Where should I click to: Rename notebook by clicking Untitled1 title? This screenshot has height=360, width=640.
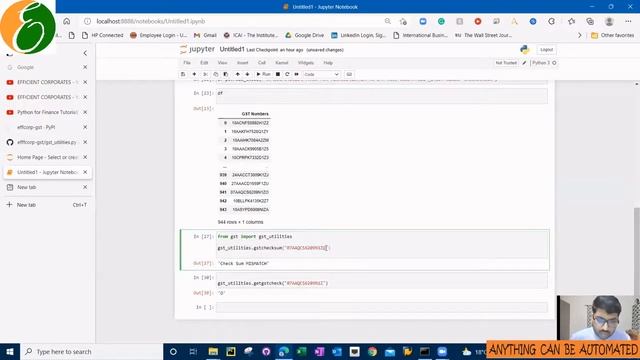(x=232, y=49)
